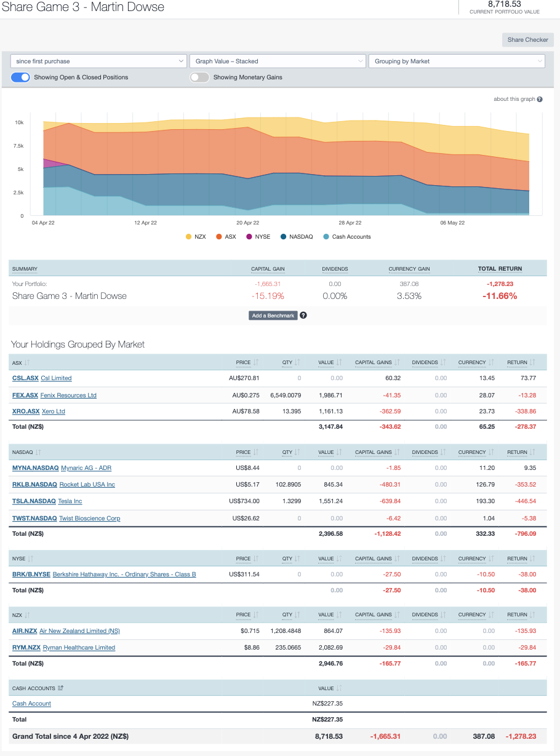Image resolution: width=560 pixels, height=756 pixels.
Task: Open the "since first purchase" date range dropdown
Action: point(98,61)
